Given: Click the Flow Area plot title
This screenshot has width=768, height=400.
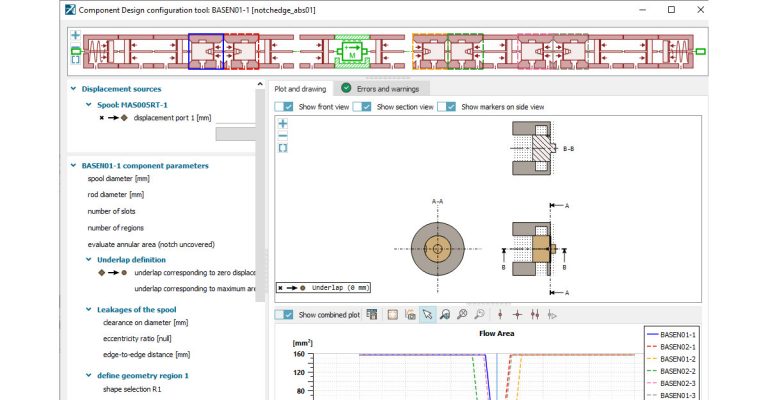Looking at the screenshot, I should point(496,333).
